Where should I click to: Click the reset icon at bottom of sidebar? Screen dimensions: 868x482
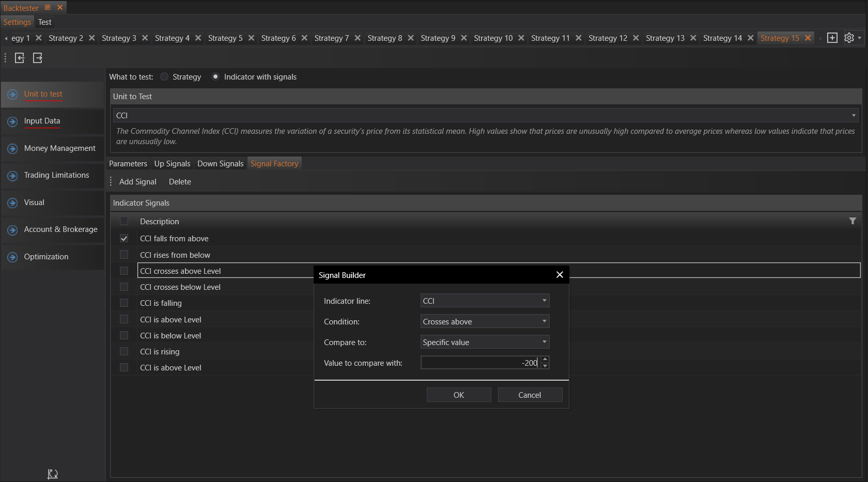[x=52, y=474]
